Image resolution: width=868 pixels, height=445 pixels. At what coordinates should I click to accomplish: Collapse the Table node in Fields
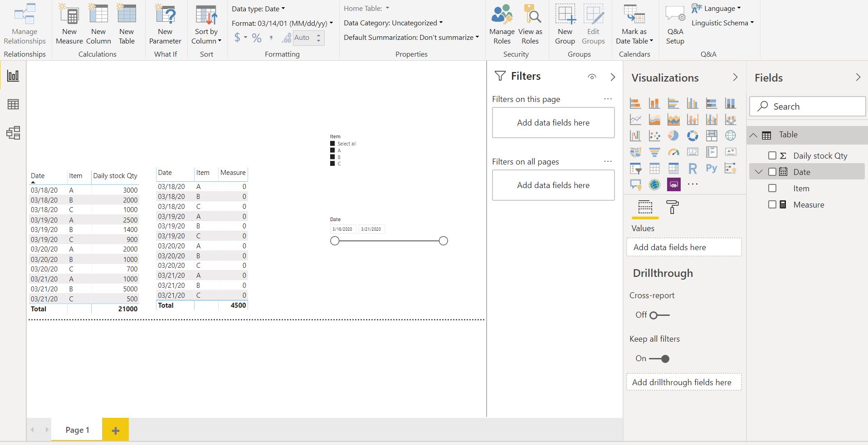point(753,135)
